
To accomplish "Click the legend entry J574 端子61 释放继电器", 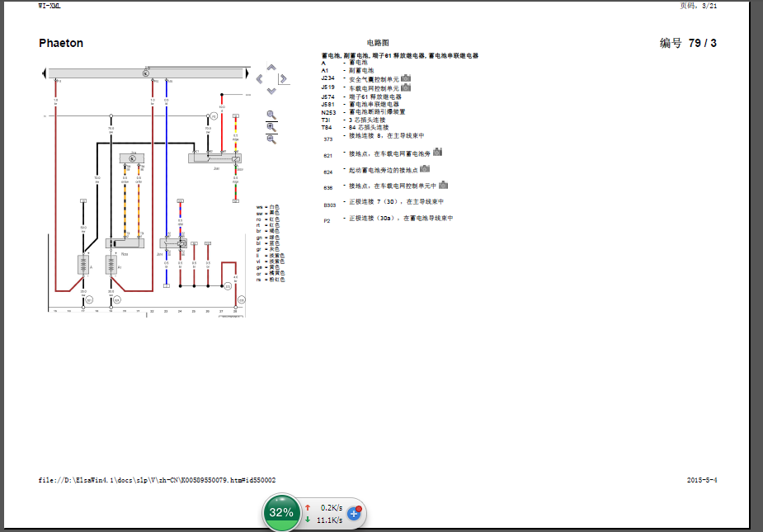I will pos(361,97).
